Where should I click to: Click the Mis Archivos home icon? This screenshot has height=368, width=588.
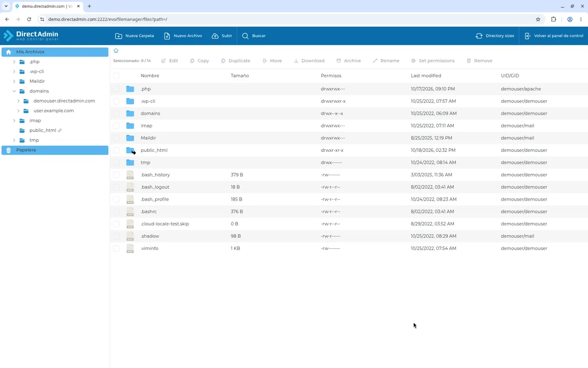(8, 52)
